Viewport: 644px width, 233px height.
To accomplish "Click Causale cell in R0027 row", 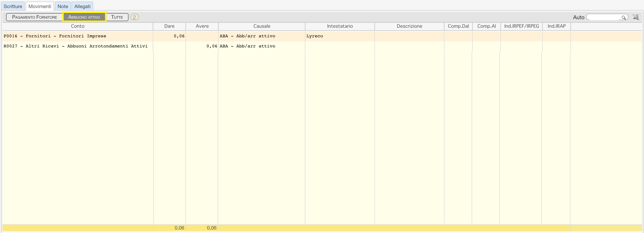I will 262,46.
